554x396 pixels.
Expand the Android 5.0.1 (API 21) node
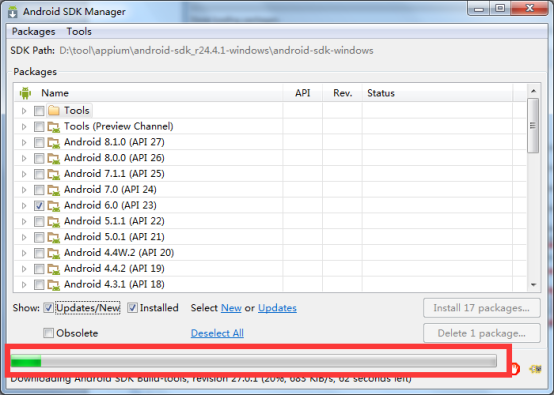tap(24, 237)
